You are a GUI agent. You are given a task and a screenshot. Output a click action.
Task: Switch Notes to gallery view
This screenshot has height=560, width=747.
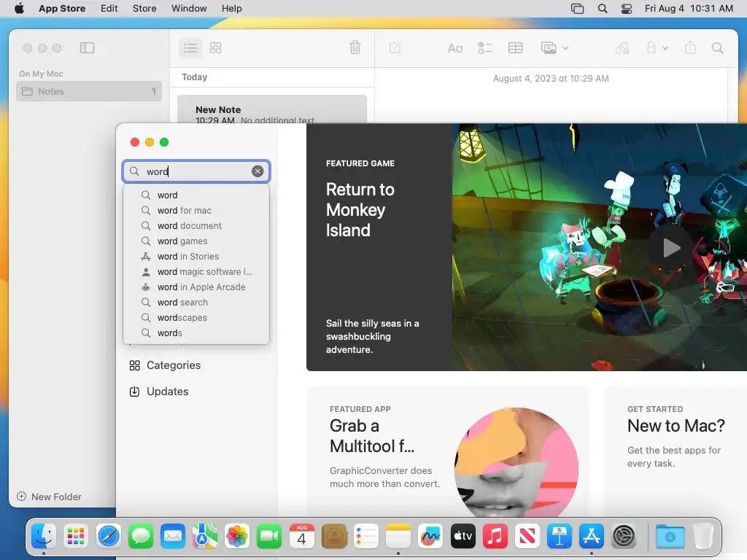[216, 47]
